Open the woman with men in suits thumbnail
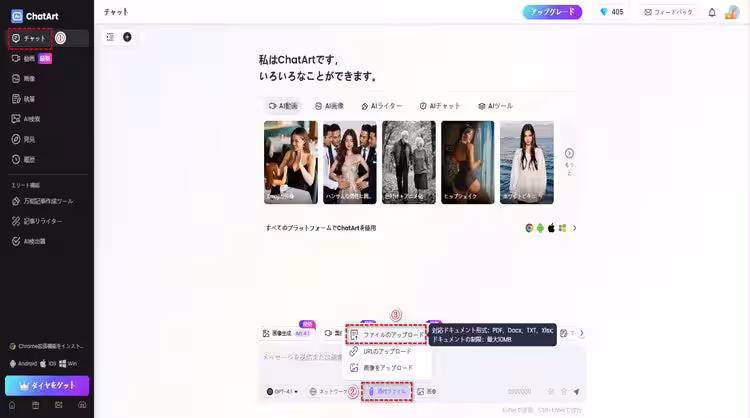Image resolution: width=750 pixels, height=418 pixels. tap(350, 162)
